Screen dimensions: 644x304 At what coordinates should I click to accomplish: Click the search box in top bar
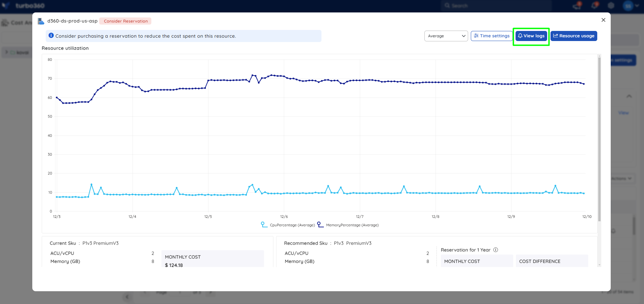(496, 6)
